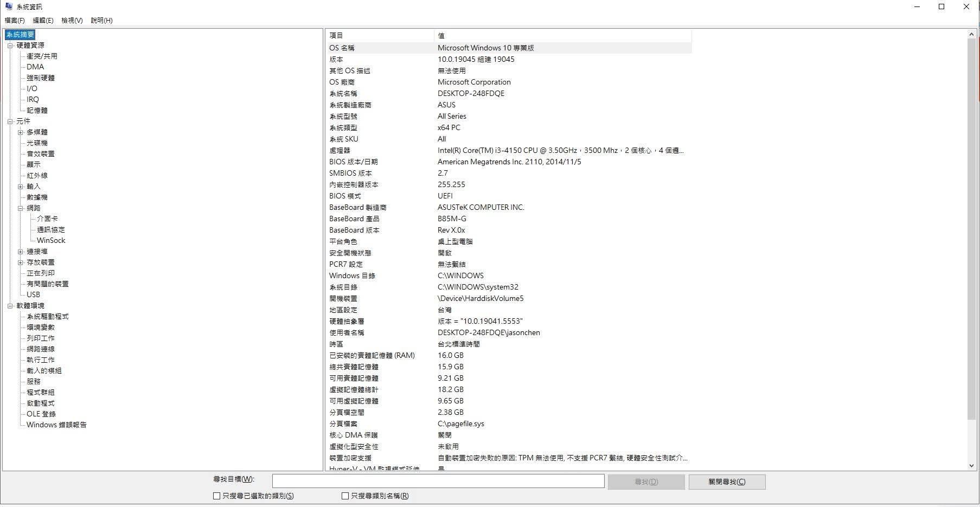980x507 pixels.
Task: Expand the 多媒體 tree node
Action: (20, 132)
